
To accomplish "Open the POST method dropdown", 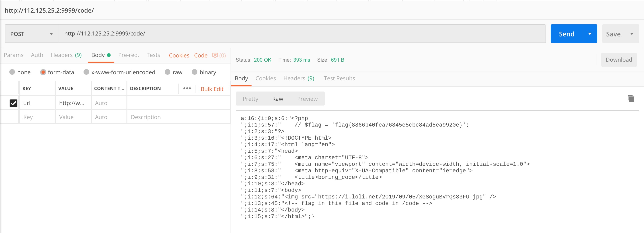I will (x=32, y=34).
